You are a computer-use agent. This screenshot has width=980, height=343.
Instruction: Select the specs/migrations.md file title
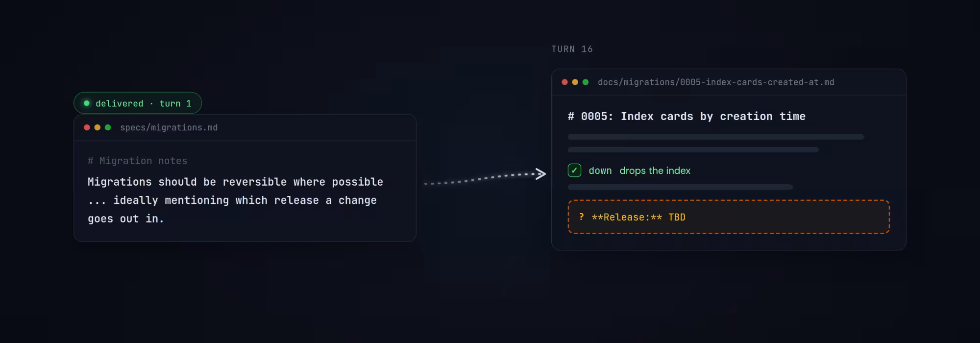(169, 127)
